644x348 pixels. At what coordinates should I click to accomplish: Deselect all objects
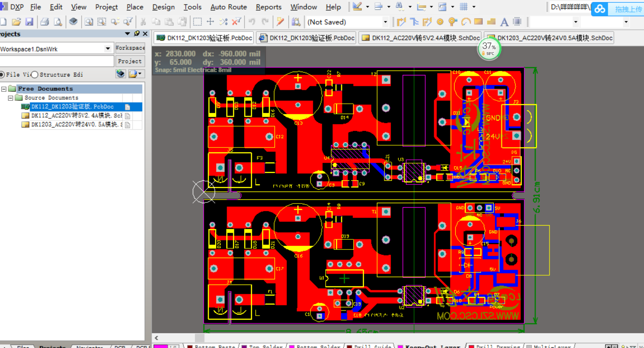223,22
